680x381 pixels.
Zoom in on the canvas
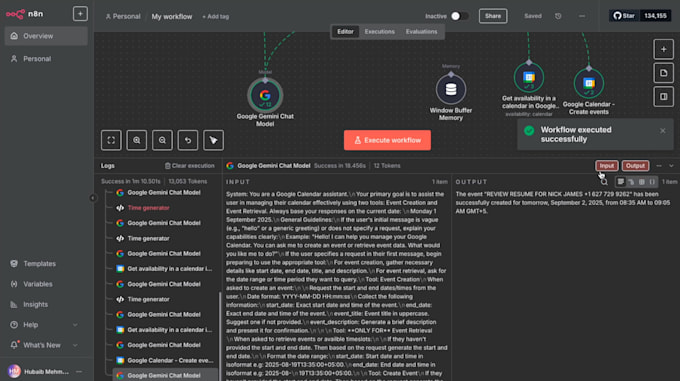point(137,140)
